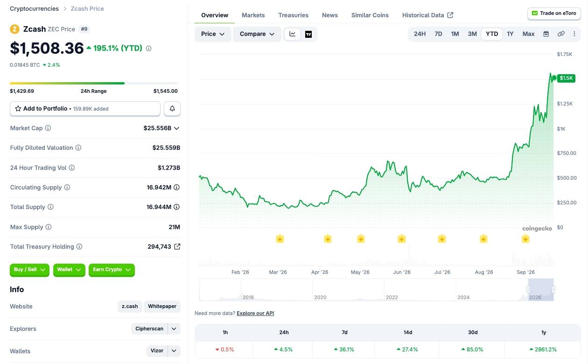Open the calendar date range icon
Viewport: 588px width, 364px height.
546,34
